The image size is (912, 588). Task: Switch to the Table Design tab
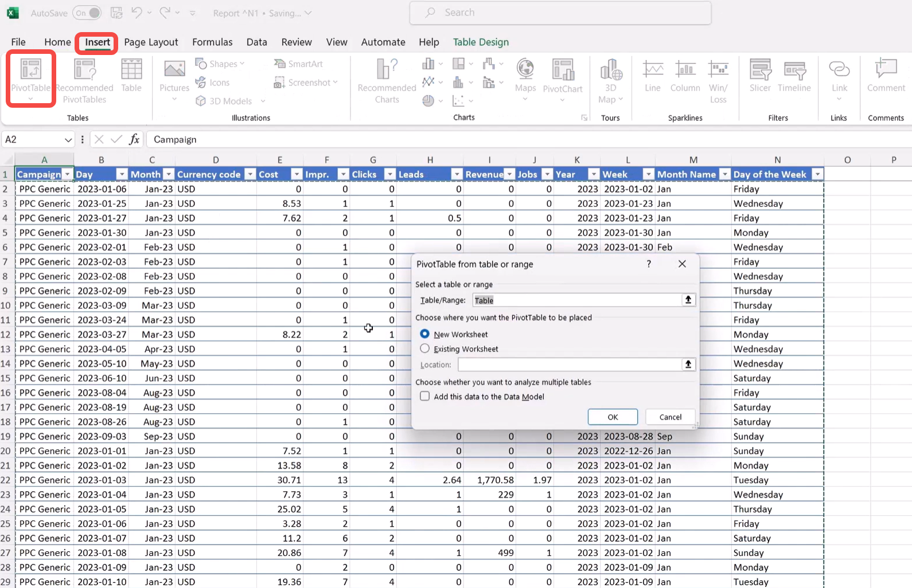coord(481,42)
